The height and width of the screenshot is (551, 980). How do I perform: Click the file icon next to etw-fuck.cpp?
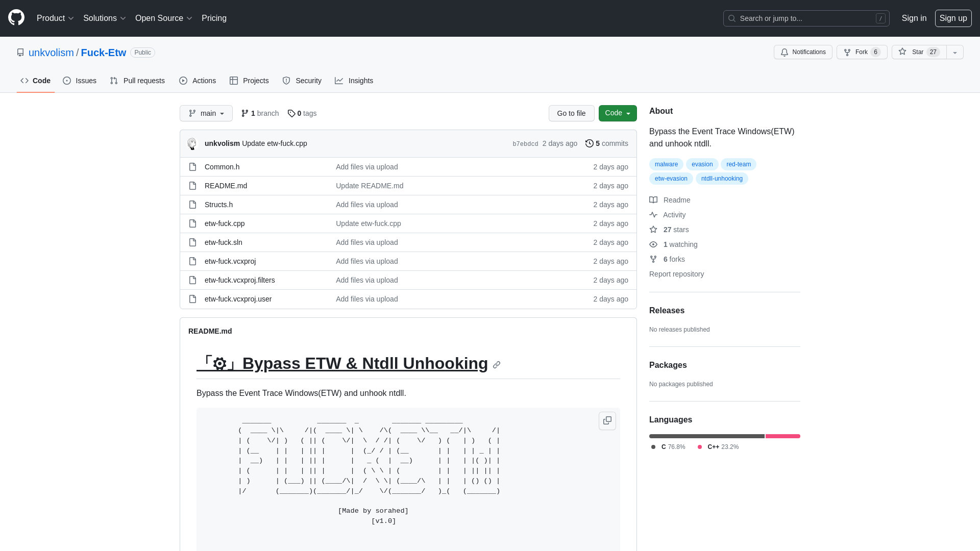point(192,223)
